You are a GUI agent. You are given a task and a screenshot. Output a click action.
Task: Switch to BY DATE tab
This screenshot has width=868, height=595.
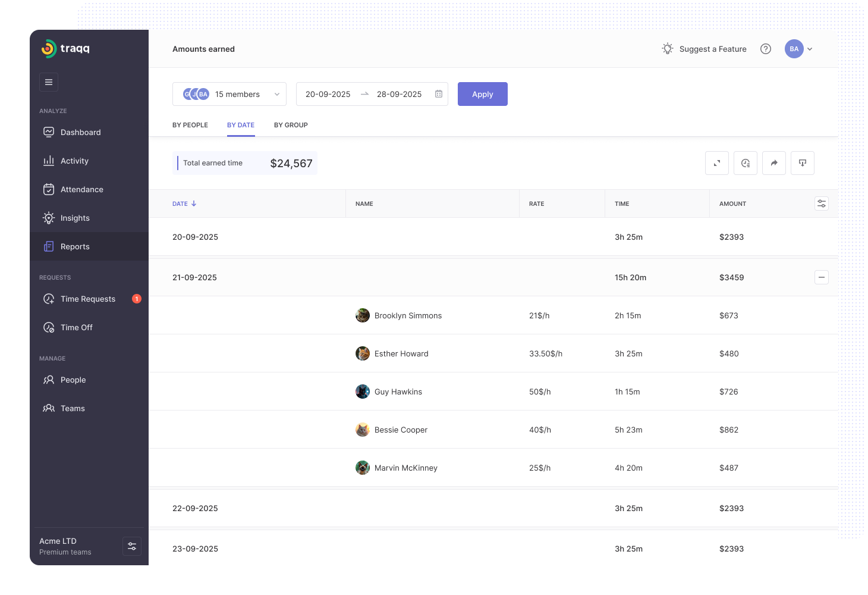pyautogui.click(x=241, y=125)
